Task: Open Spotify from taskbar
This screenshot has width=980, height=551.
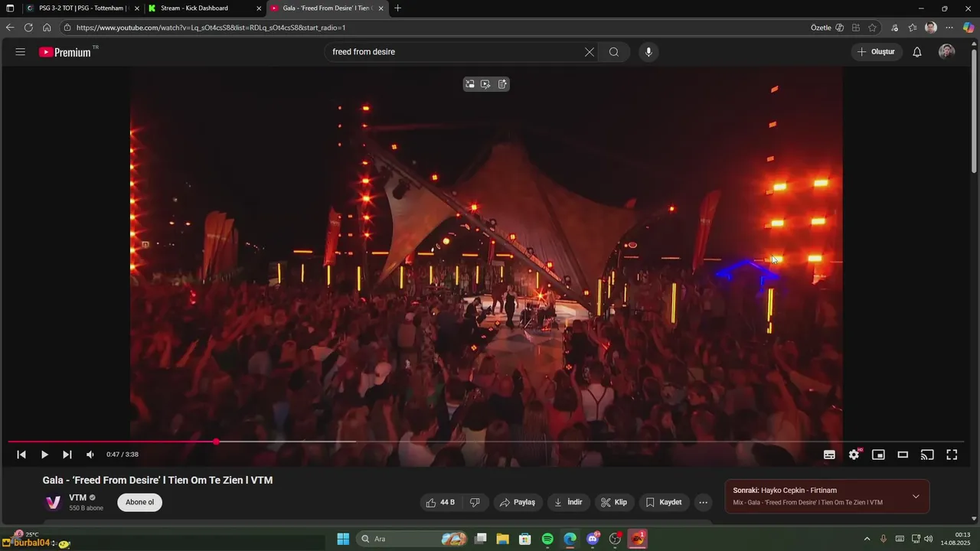Action: (x=547, y=539)
